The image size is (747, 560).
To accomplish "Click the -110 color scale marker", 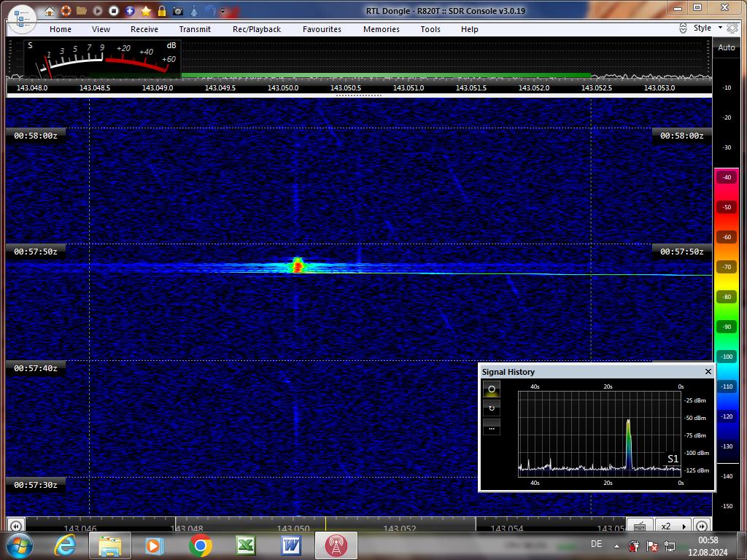I will 727,386.
